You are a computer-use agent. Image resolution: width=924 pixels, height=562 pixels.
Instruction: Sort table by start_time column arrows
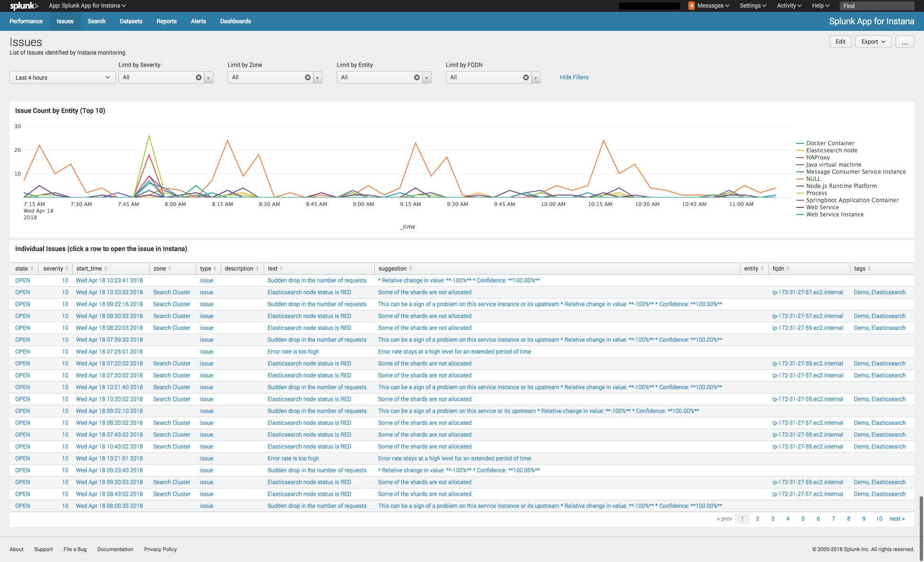pos(106,269)
